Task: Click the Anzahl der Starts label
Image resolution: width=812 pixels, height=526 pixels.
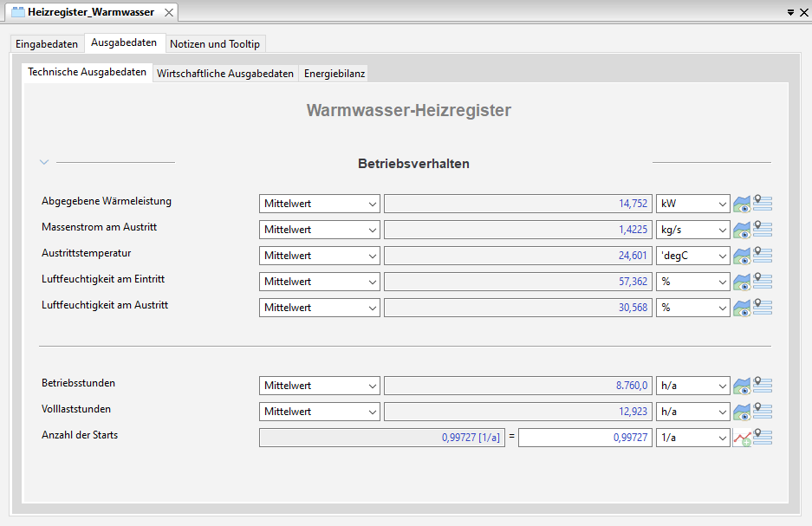Action: [80, 435]
